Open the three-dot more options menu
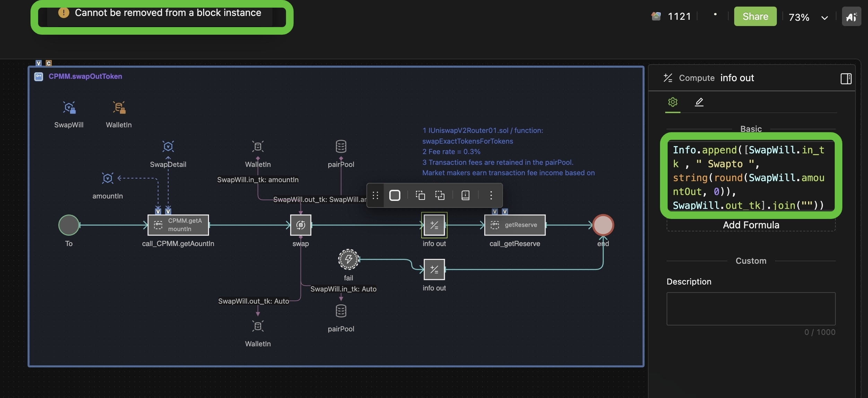Image resolution: width=868 pixels, height=398 pixels. point(491,195)
